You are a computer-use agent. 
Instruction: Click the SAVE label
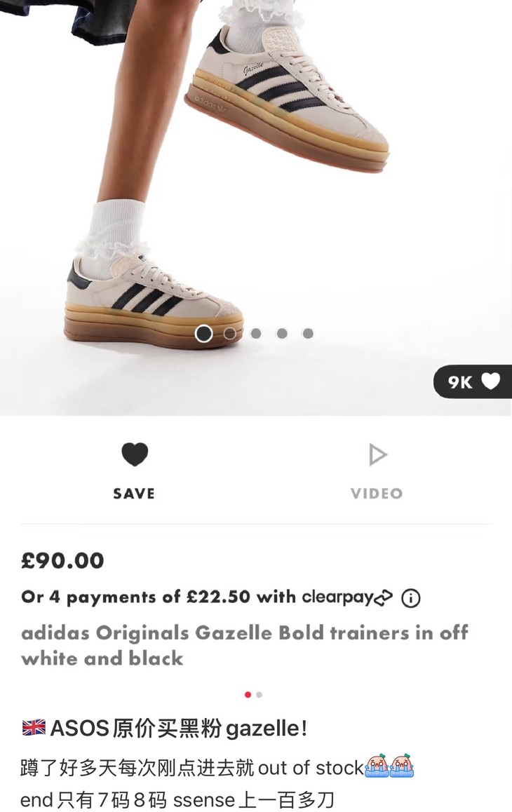[134, 494]
